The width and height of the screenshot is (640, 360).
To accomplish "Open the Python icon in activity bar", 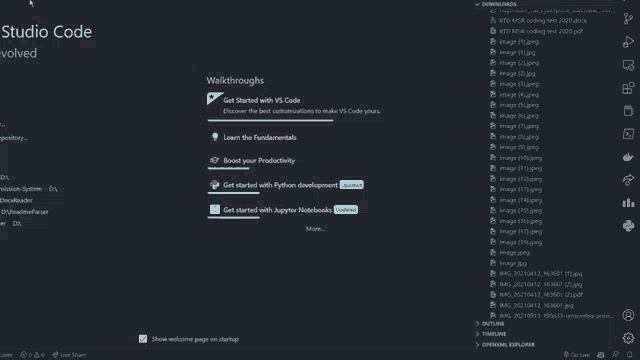I will [628, 226].
